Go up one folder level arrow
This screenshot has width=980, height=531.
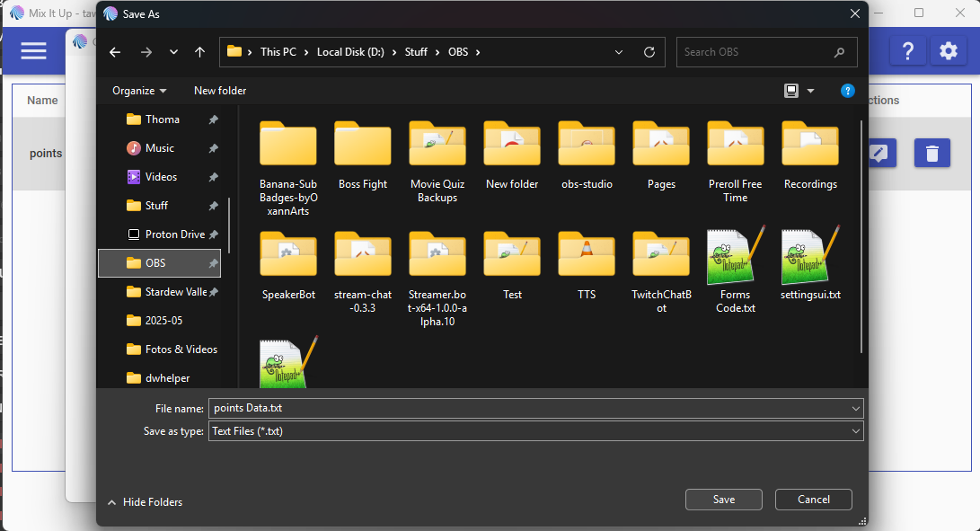[200, 52]
